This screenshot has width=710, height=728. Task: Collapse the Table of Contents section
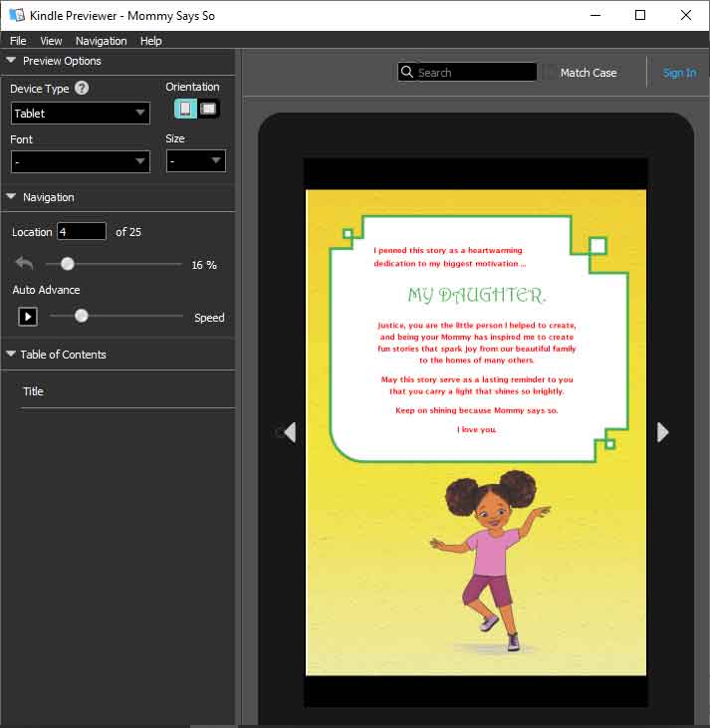11,354
